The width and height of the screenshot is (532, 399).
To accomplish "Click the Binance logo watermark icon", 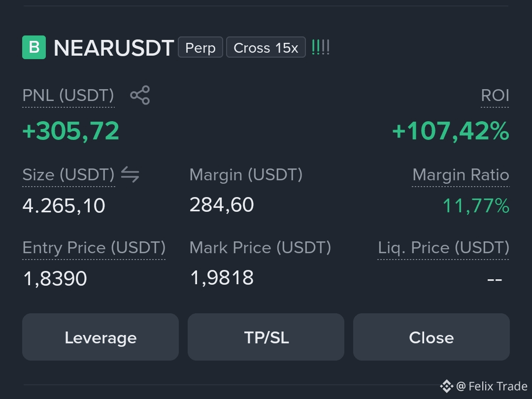I will (x=446, y=386).
